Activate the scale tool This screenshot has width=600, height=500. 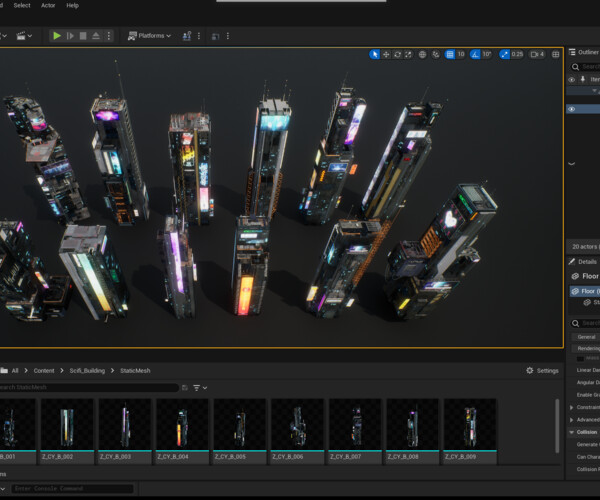409,54
